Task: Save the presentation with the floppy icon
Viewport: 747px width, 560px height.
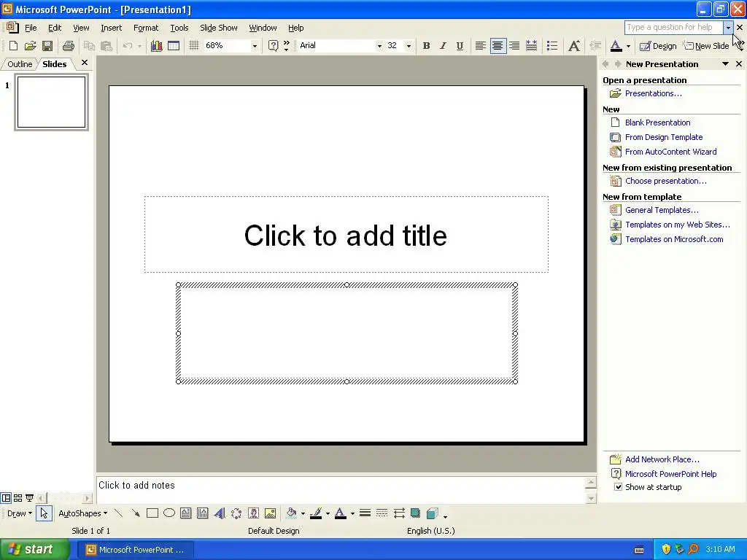Action: tap(47, 46)
